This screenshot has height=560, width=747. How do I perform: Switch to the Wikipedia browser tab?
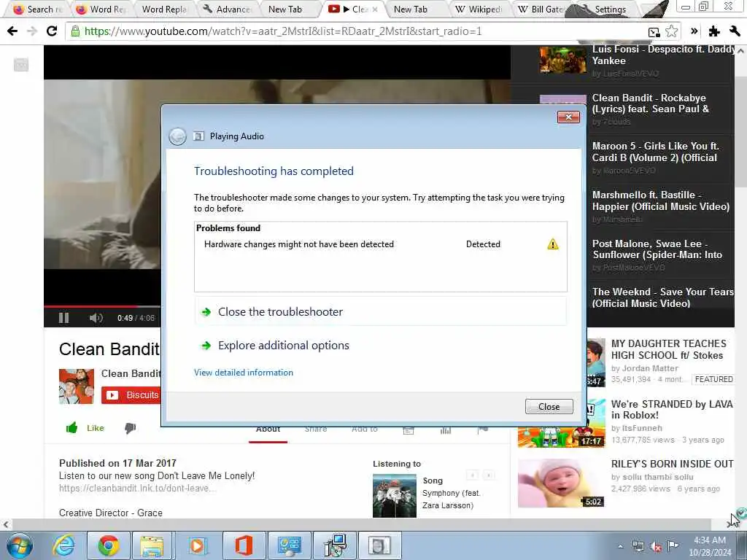(480, 9)
